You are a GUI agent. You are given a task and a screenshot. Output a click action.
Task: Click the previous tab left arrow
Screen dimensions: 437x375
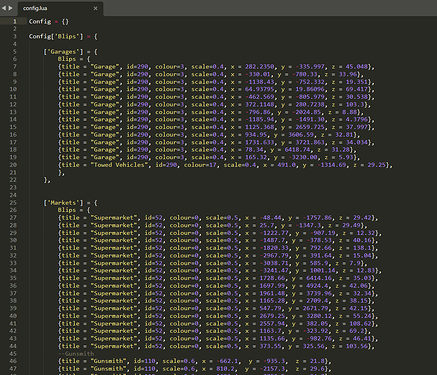pos(4,8)
